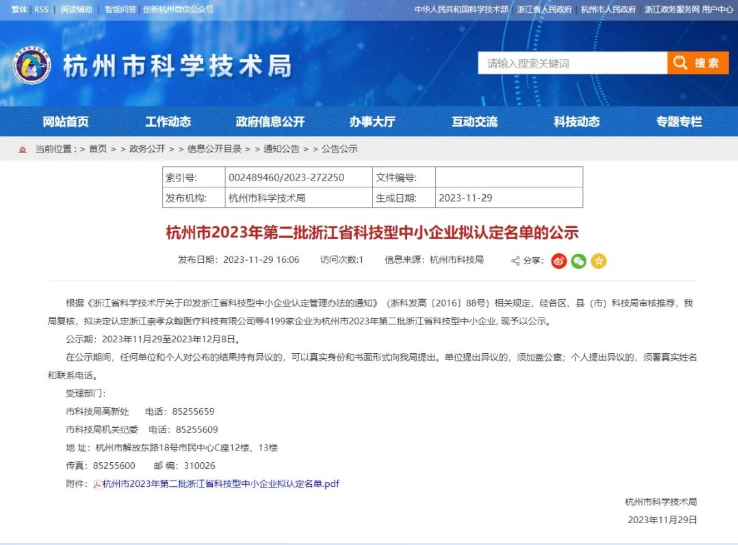Share article via WeChat icon
This screenshot has width=738, height=545.
pyautogui.click(x=579, y=261)
